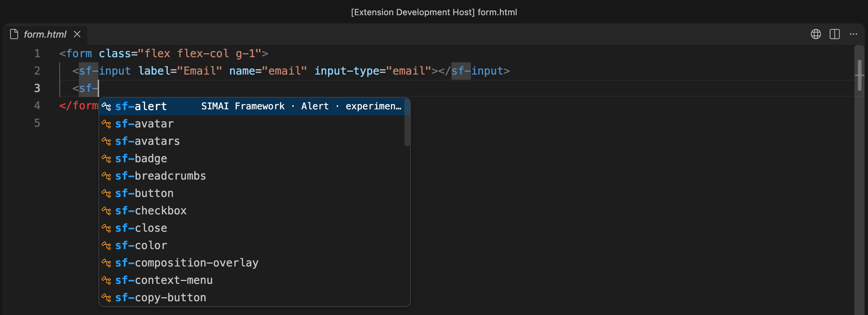Click line number 2 in the gutter
868x315 pixels.
[x=37, y=71]
